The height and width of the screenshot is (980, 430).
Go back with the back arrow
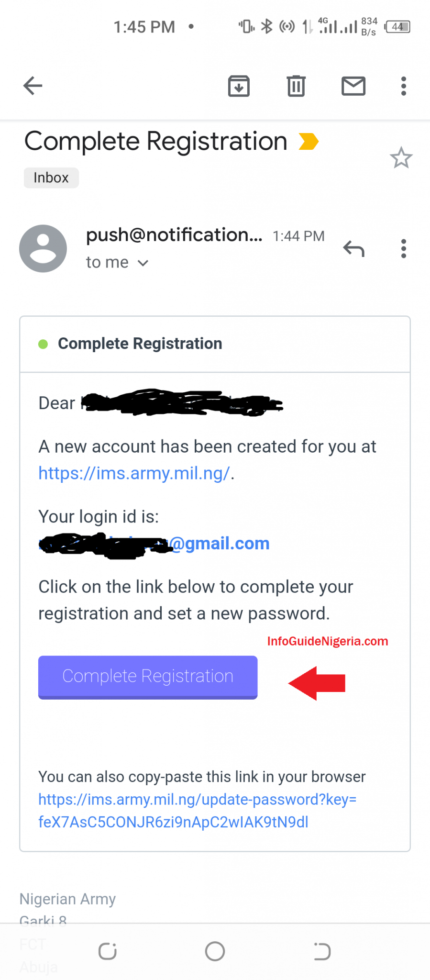(x=32, y=86)
